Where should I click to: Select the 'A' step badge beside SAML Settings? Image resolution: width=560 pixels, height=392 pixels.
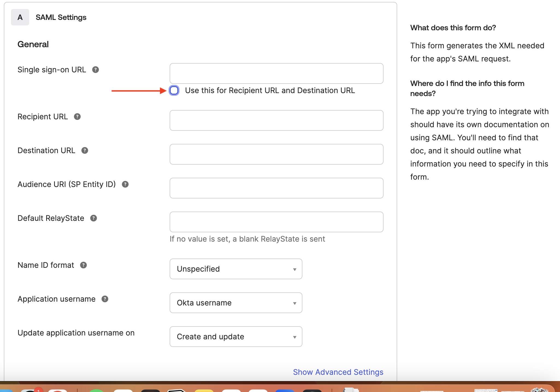click(20, 17)
